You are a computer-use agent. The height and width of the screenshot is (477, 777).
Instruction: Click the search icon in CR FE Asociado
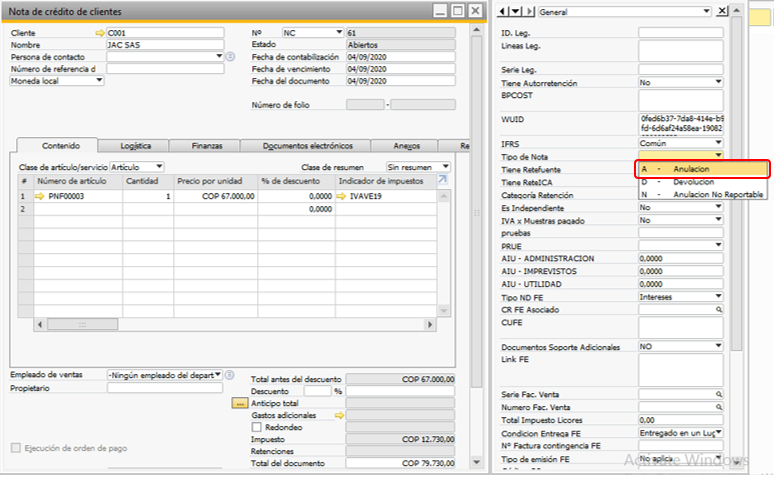pyautogui.click(x=719, y=310)
